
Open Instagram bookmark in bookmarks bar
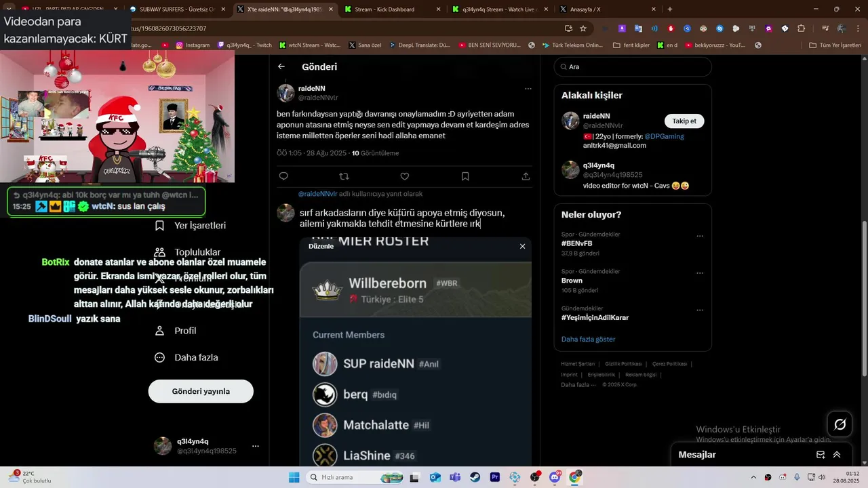(x=193, y=45)
